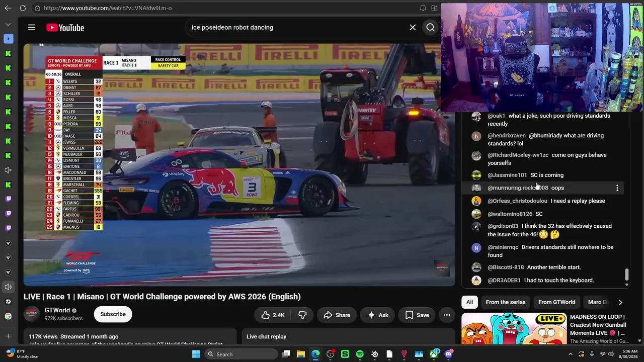
Task: Click the live chat scrollbar thumb
Action: pos(626,275)
